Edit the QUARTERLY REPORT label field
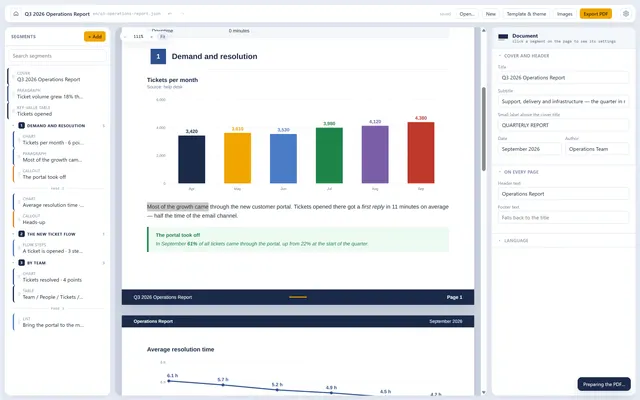 563,125
